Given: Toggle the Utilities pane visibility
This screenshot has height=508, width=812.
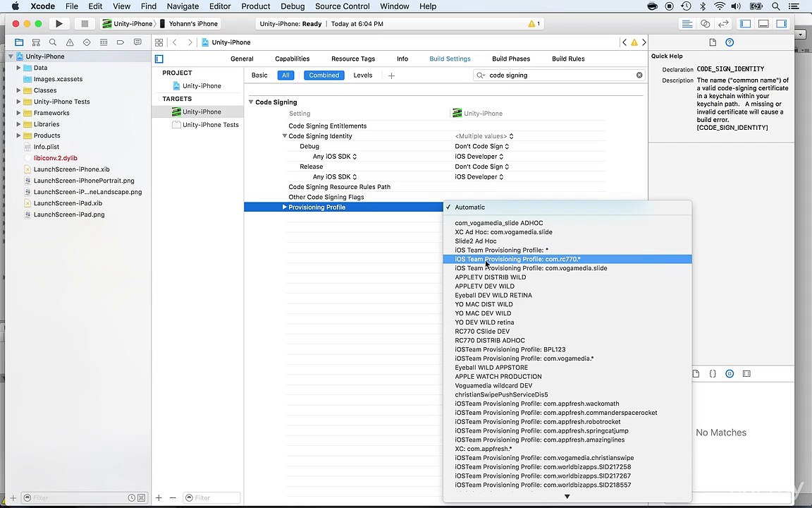Looking at the screenshot, I should click(782, 24).
